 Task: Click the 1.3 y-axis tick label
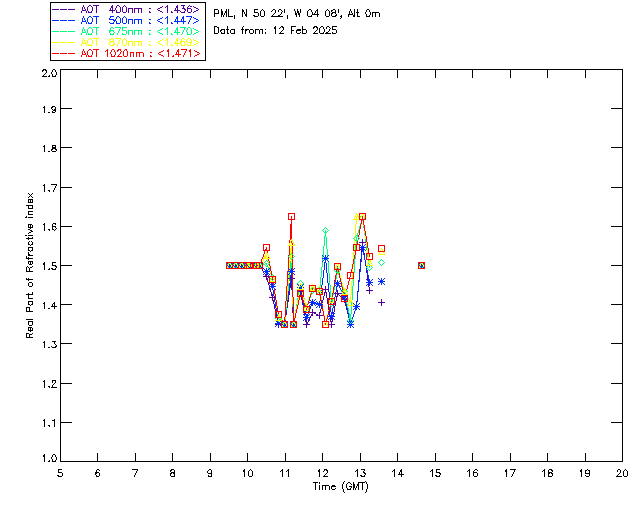(x=49, y=344)
